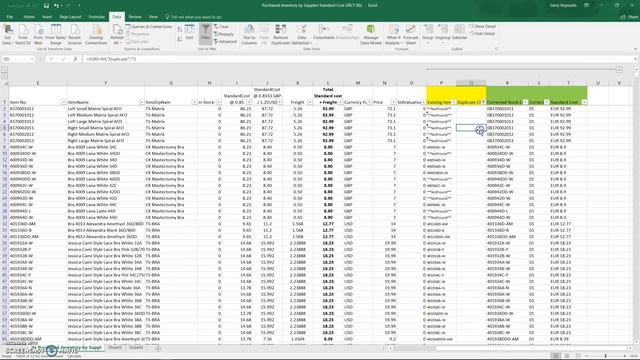Open Item No. column filter dropdown
This screenshot has width=640, height=360.
64,102
